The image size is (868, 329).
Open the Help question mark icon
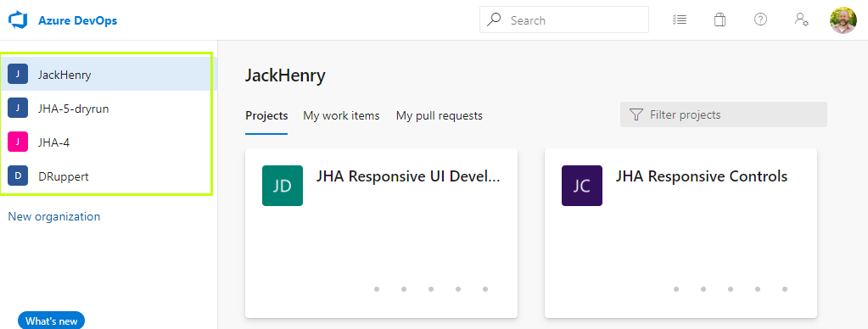[x=760, y=20]
